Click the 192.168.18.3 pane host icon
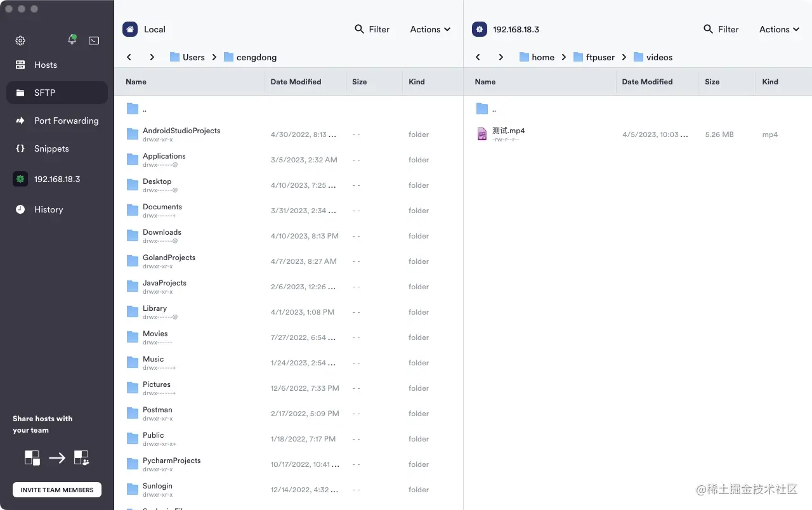812x510 pixels. tap(480, 29)
